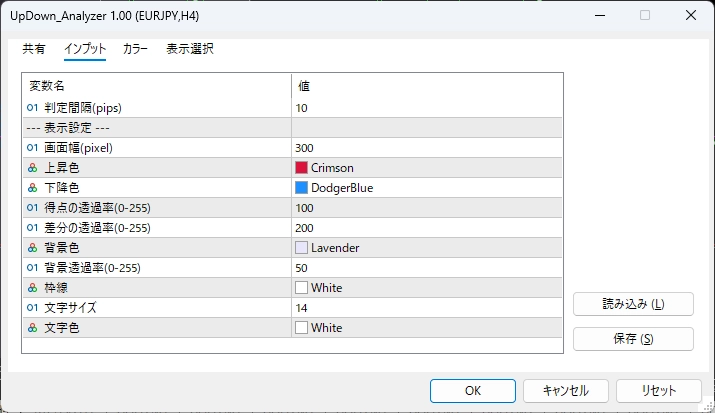Click the Crimson color swatch
The height and width of the screenshot is (415, 715).
(302, 168)
